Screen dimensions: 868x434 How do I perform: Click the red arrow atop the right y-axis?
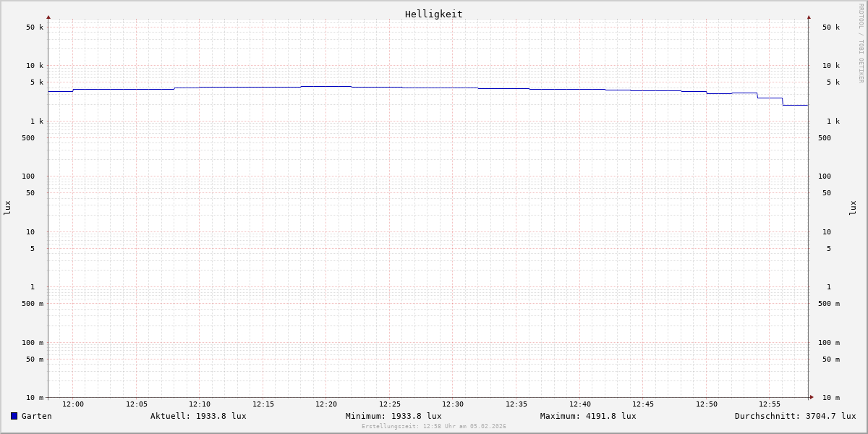tap(809, 17)
